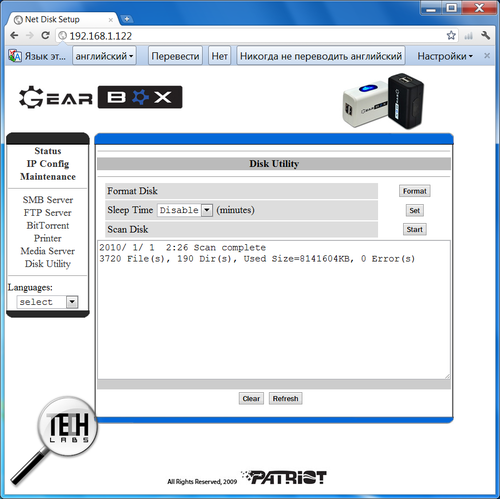This screenshot has width=500, height=499.
Task: Open a new tab with the plus button
Action: pos(127,19)
